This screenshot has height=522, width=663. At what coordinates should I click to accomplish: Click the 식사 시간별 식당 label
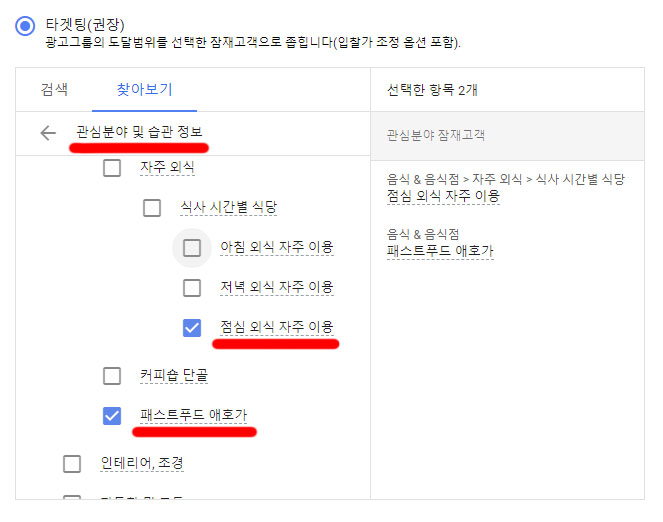(228, 208)
